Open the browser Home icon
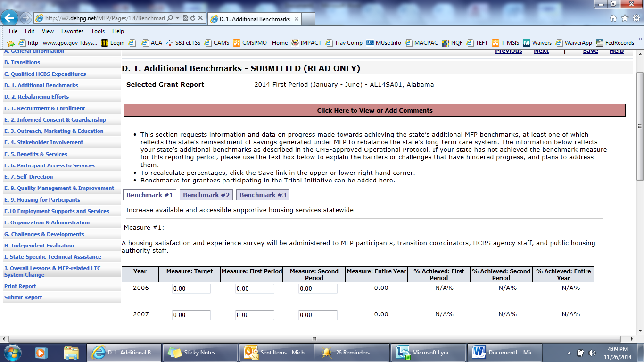This screenshot has width=644, height=362. (x=613, y=18)
